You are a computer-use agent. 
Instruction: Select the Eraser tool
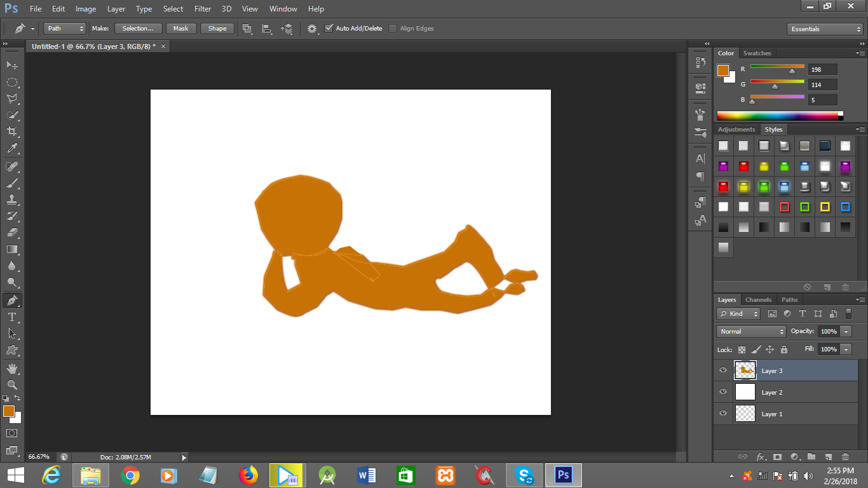point(12,233)
